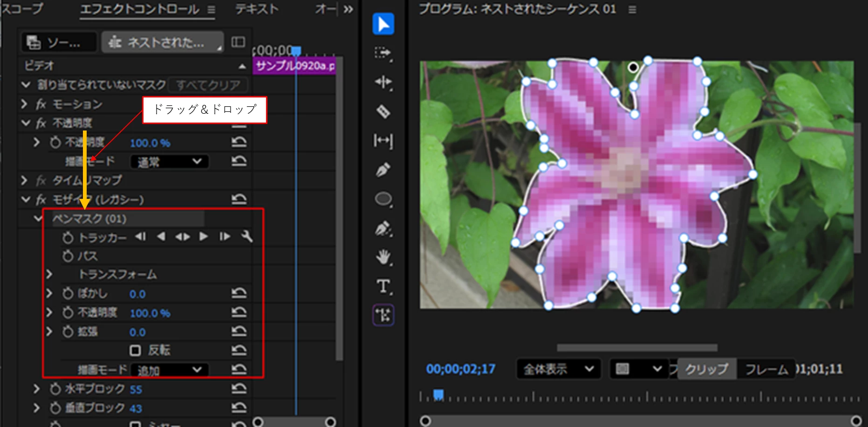Click the highlighted tool below Type tool
The width and height of the screenshot is (868, 427).
click(383, 315)
